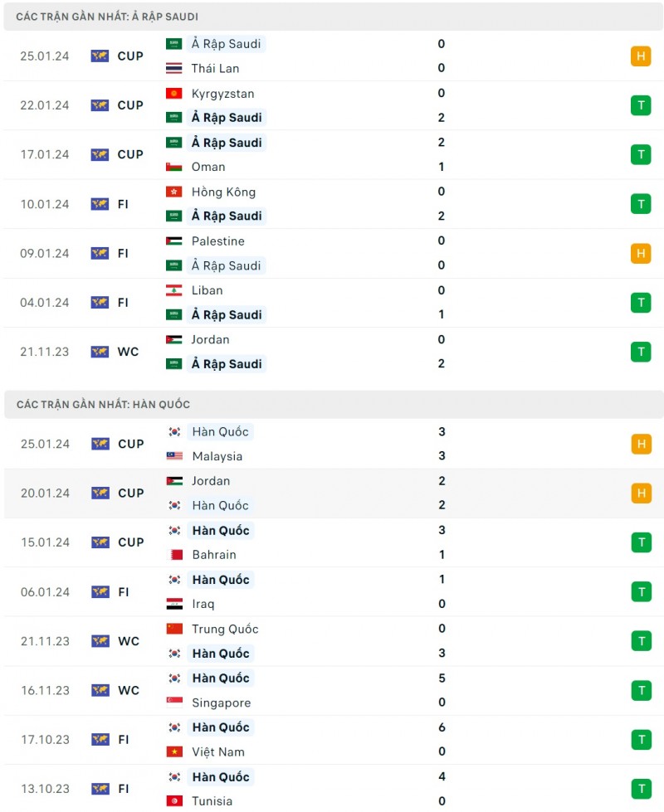Viewport: 664px width, 812px height.
Task: Click the 'Các trận gần nhất: Ả Rập Saudi' header
Action: coord(107,17)
